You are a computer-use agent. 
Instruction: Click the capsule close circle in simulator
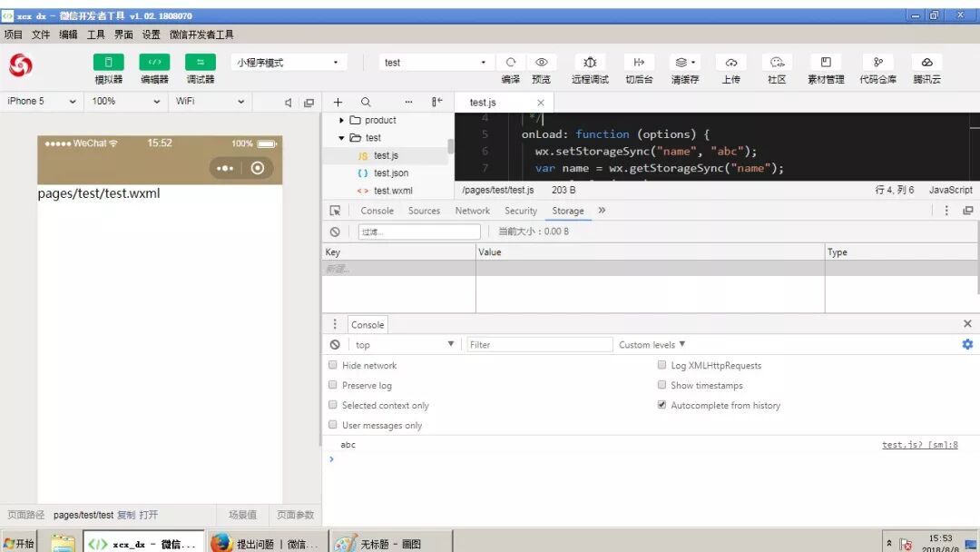(x=257, y=168)
